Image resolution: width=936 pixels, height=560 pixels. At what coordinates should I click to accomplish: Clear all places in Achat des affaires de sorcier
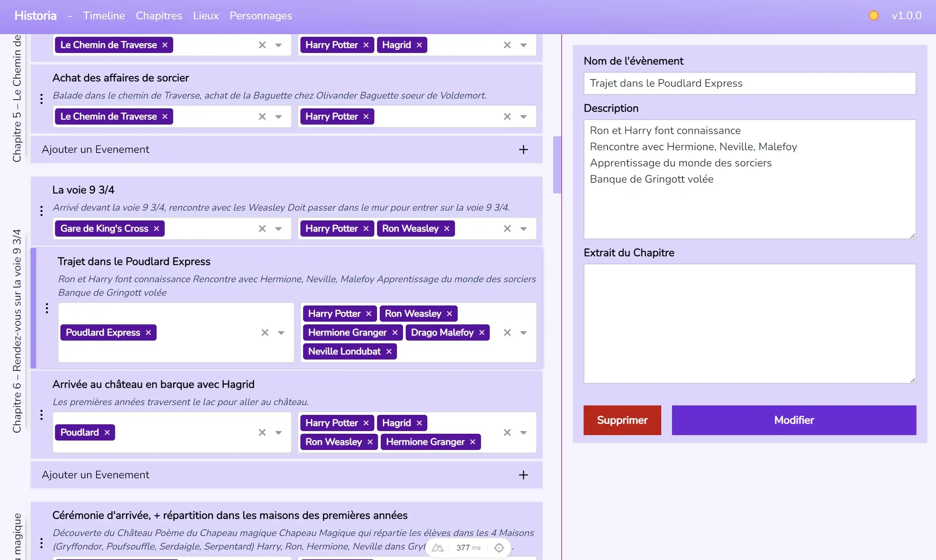262,116
